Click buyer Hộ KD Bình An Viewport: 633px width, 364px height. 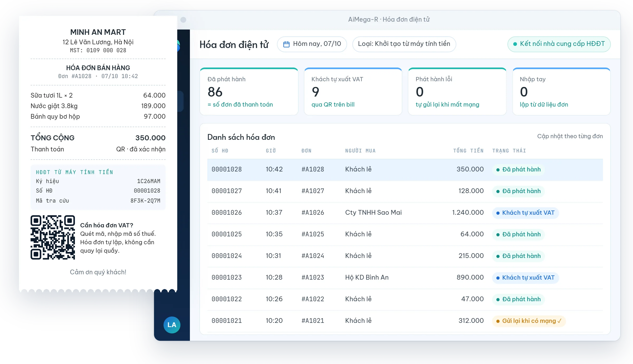coord(367,277)
